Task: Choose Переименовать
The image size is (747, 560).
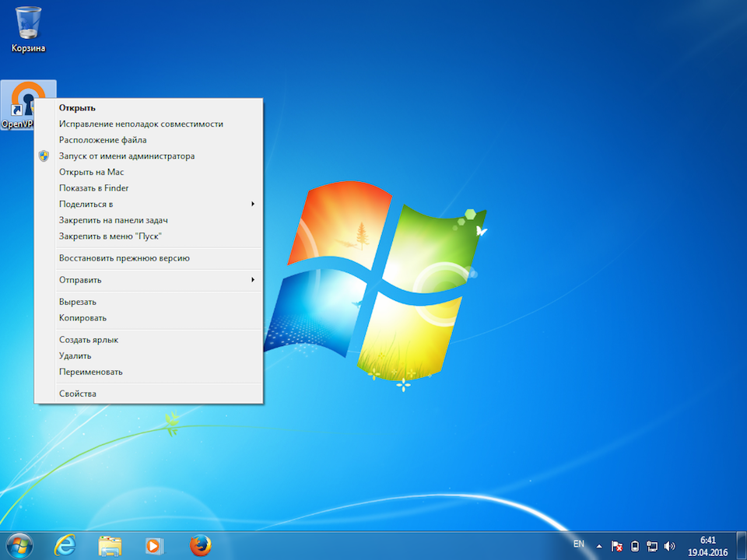Action: pos(149,372)
